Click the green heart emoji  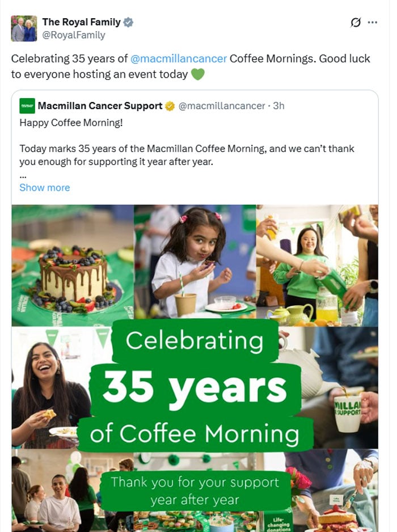[x=197, y=74]
